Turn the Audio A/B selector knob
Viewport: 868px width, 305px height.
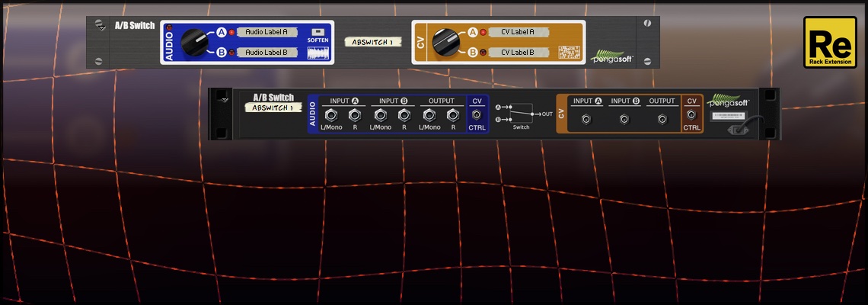(x=193, y=42)
